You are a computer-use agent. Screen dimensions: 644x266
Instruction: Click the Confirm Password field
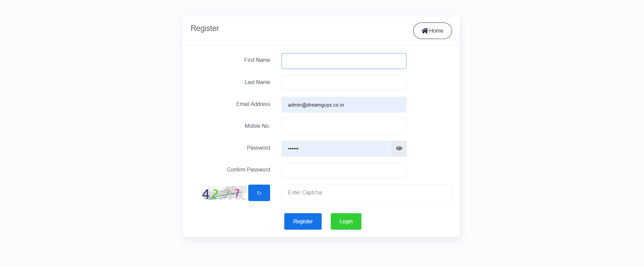point(344,170)
